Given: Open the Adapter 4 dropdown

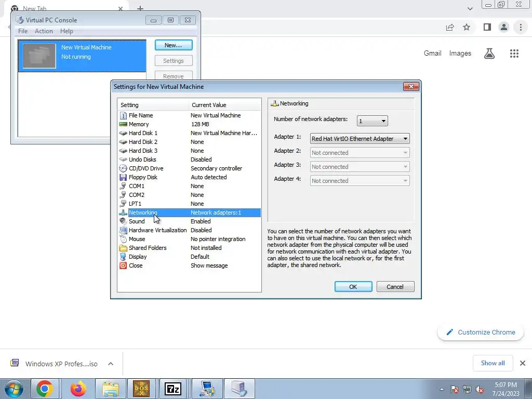Looking at the screenshot, I should [360, 180].
